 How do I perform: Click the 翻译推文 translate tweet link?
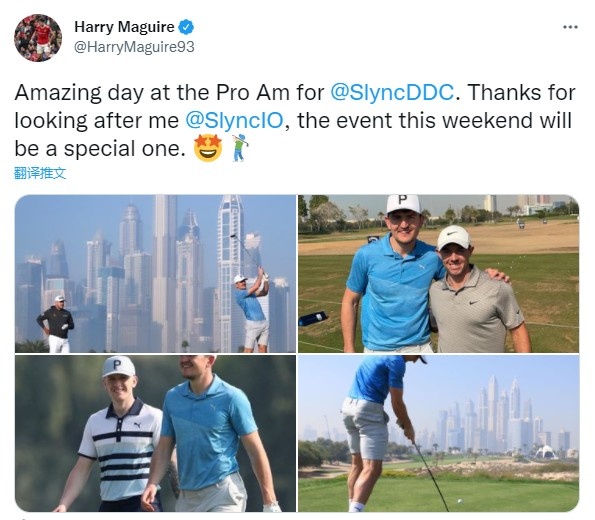pyautogui.click(x=40, y=173)
